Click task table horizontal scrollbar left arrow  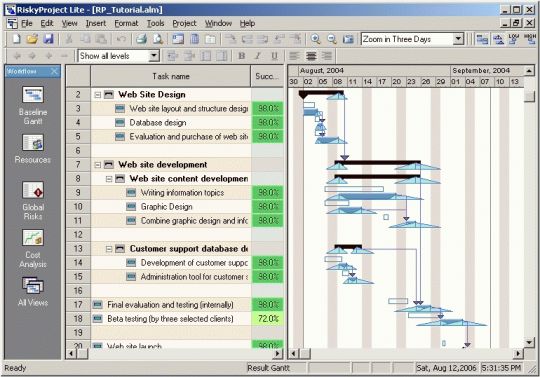point(71,354)
